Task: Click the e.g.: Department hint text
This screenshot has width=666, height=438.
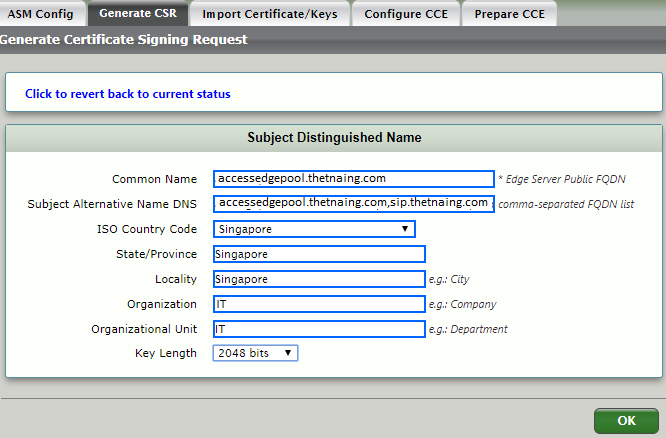Action: tap(468, 329)
